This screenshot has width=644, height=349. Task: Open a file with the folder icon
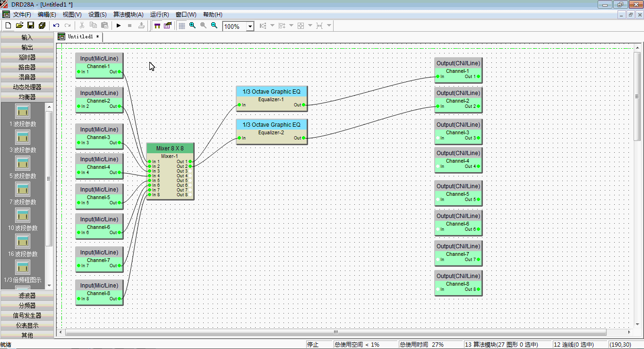point(19,26)
